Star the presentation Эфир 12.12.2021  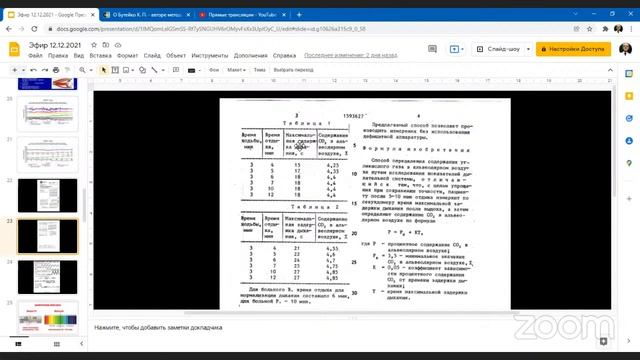94,45
